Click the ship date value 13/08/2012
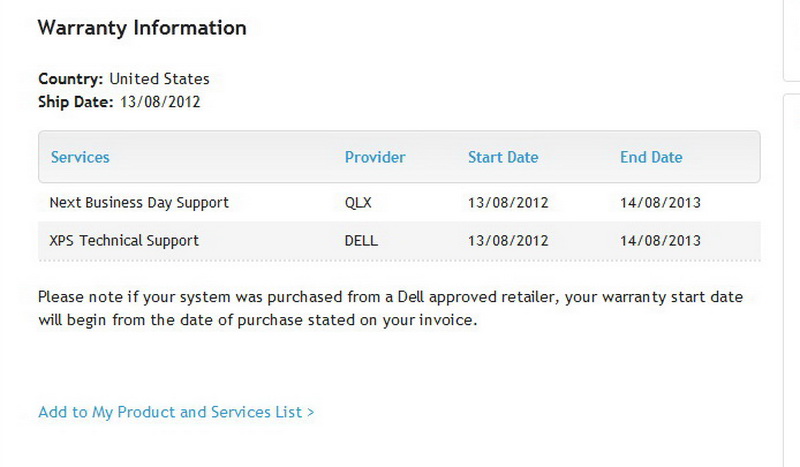This screenshot has width=800, height=467. pos(161,101)
